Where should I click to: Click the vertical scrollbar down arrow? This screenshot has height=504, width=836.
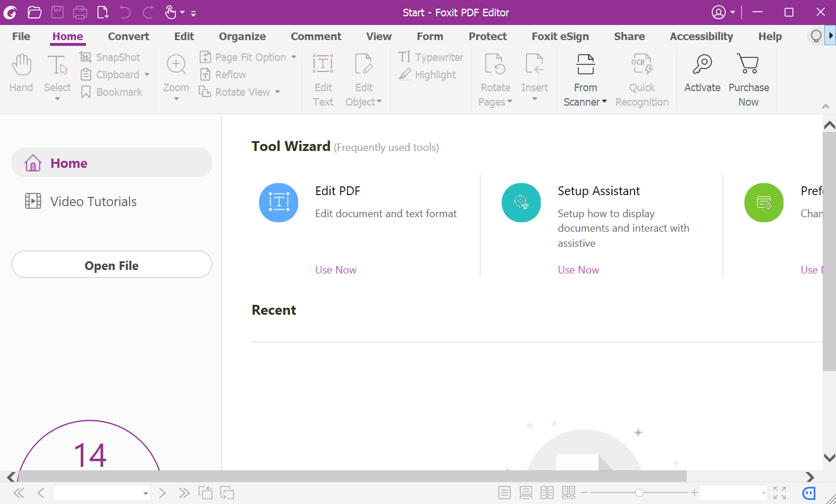(x=830, y=458)
